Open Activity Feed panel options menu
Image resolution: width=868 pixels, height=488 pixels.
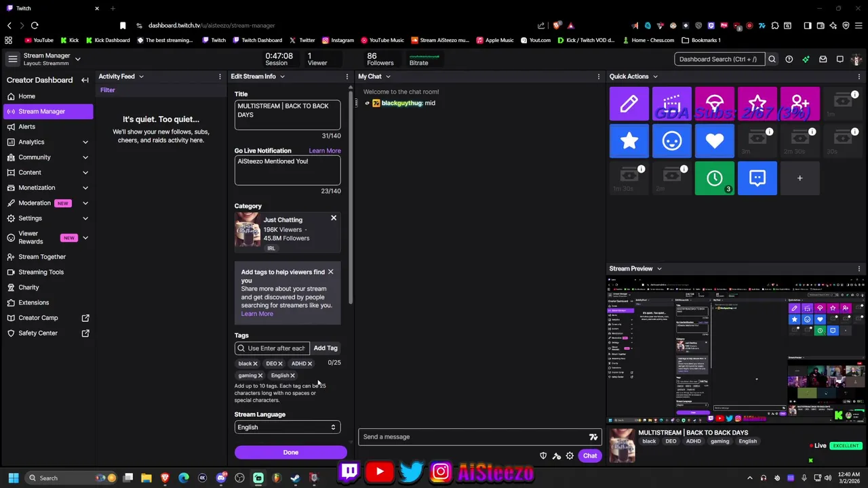[220, 77]
